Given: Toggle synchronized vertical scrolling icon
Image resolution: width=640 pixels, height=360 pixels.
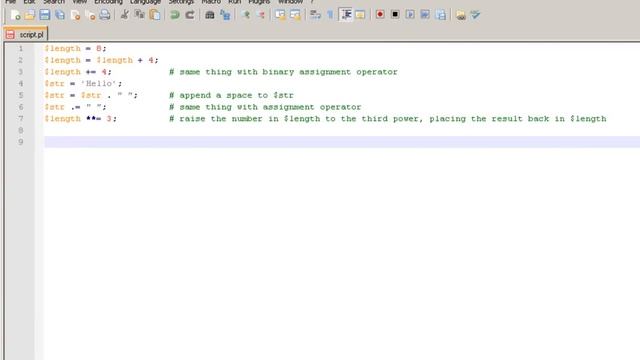Looking at the screenshot, I should click(x=280, y=15).
